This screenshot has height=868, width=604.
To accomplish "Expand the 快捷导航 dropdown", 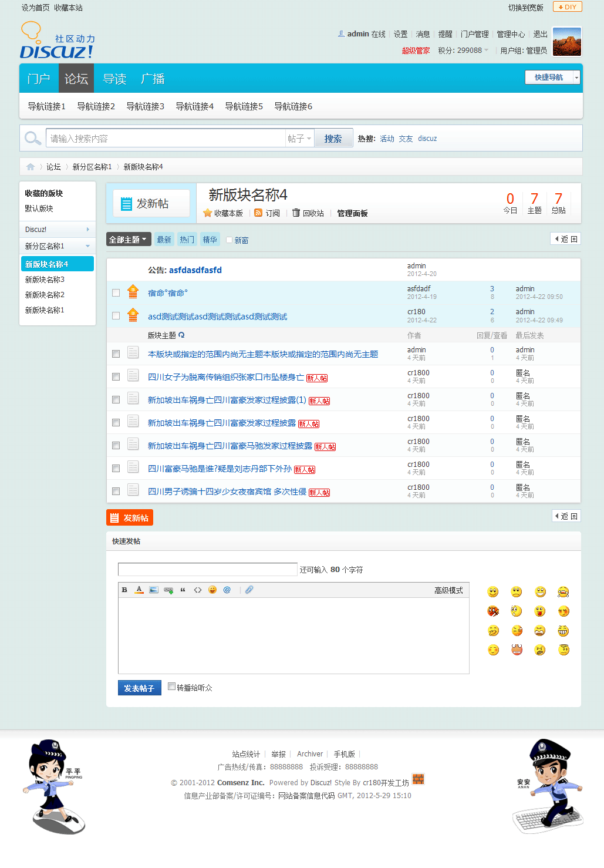I will 576,78.
